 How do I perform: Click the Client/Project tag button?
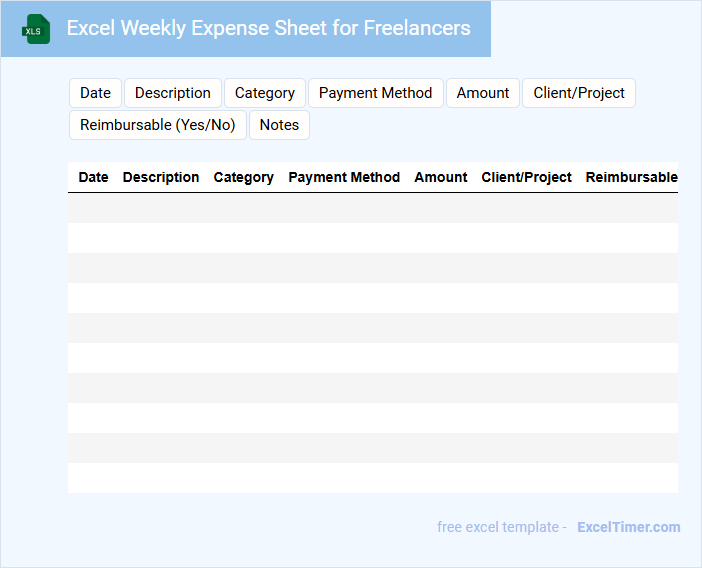click(x=579, y=93)
